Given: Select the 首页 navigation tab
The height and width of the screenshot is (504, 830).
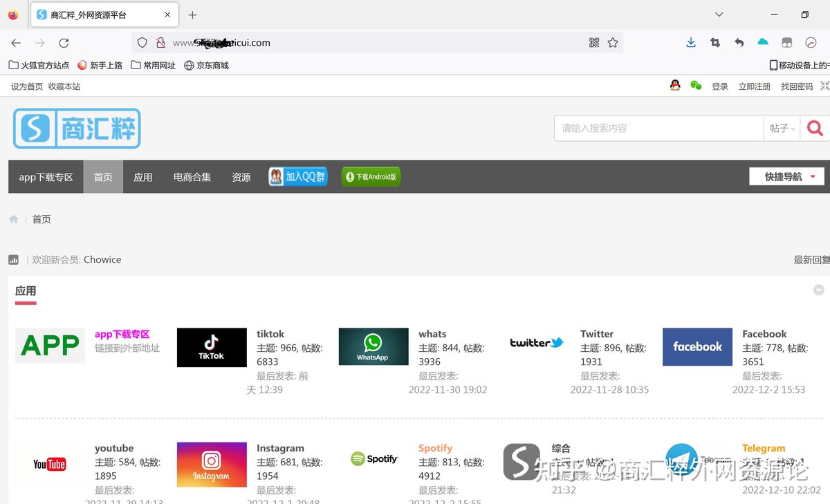Looking at the screenshot, I should (x=103, y=177).
